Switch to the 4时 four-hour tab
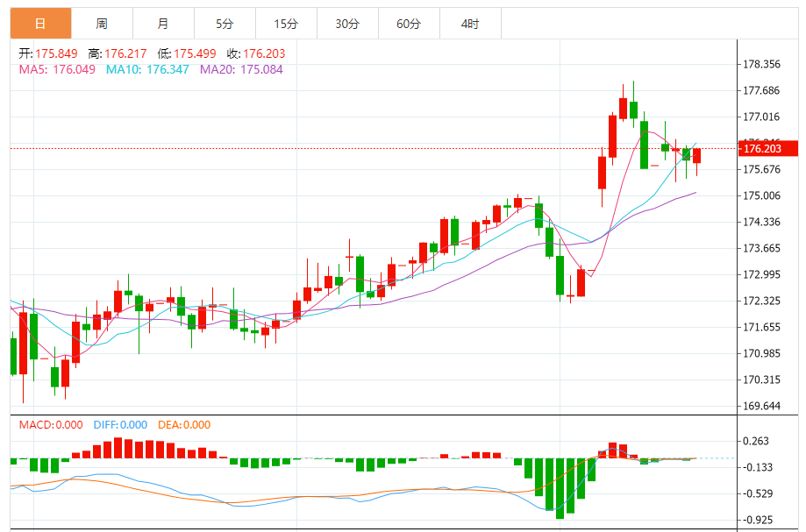The width and height of the screenshot is (806, 532). [470, 24]
